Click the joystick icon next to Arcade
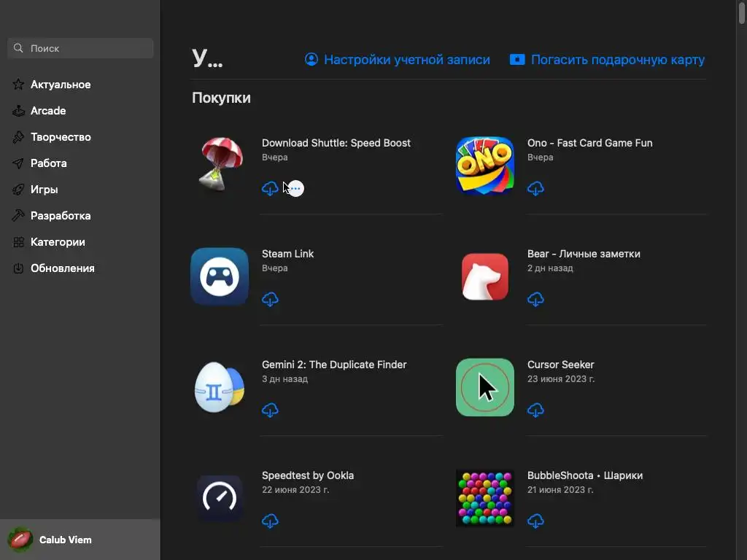The width and height of the screenshot is (747, 560). tap(18, 111)
